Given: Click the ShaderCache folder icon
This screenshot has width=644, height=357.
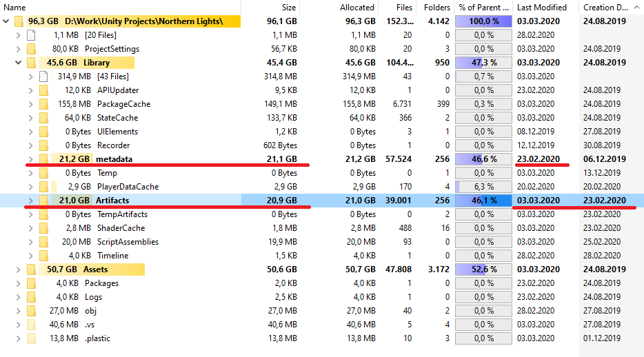Looking at the screenshot, I should pos(43,228).
